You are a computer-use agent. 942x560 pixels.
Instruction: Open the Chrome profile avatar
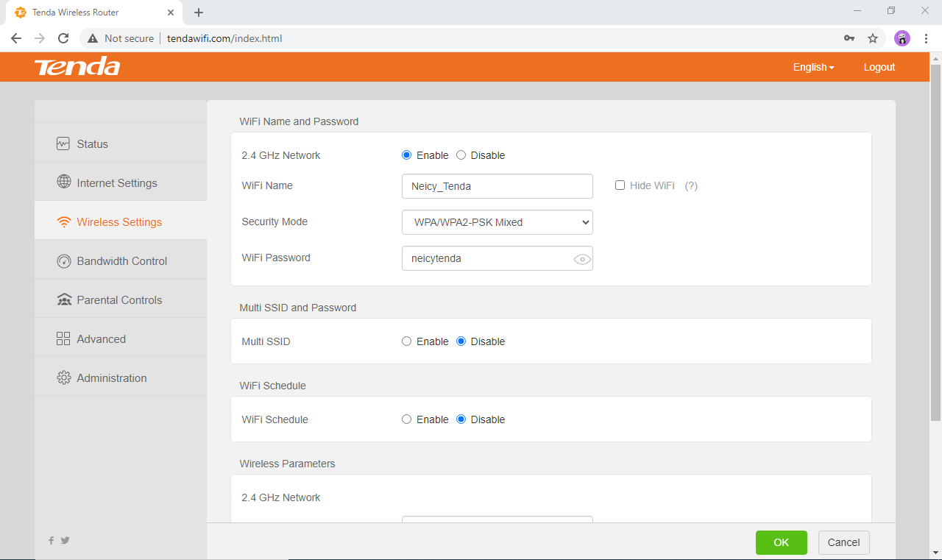click(x=902, y=38)
